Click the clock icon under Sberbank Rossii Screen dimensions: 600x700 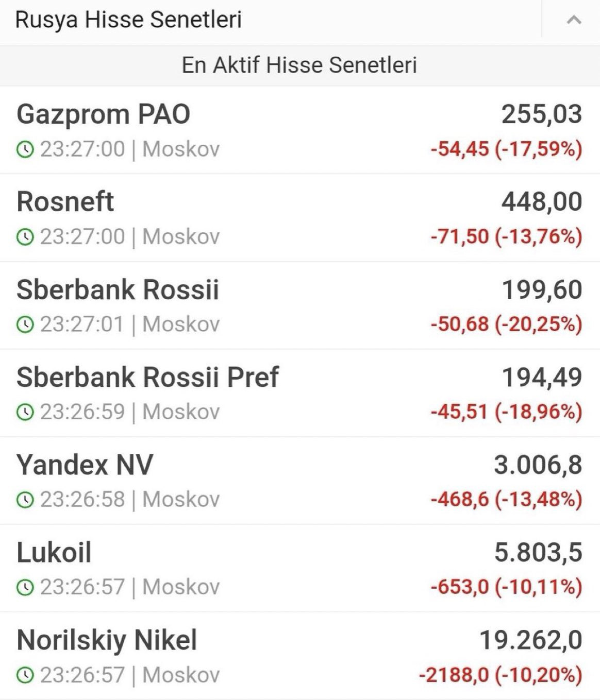25,325
